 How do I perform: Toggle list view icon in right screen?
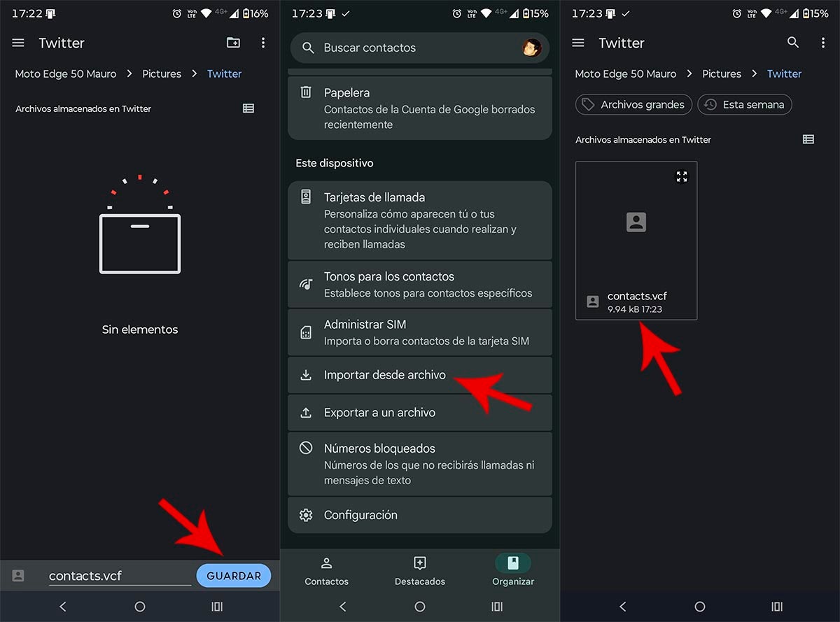[808, 139]
